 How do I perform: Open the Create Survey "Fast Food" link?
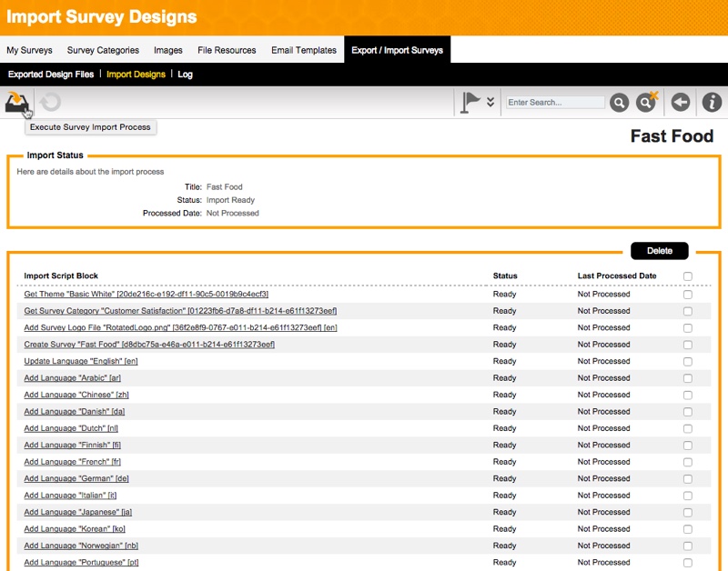pos(149,345)
